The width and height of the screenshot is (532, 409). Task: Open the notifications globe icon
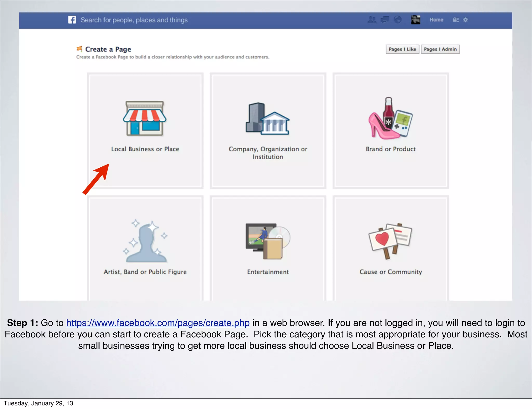pyautogui.click(x=397, y=20)
